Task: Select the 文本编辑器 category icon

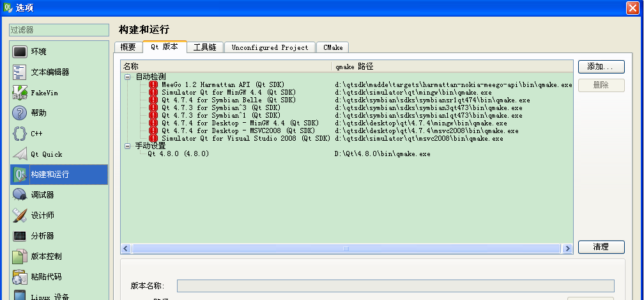Action: tap(20, 72)
